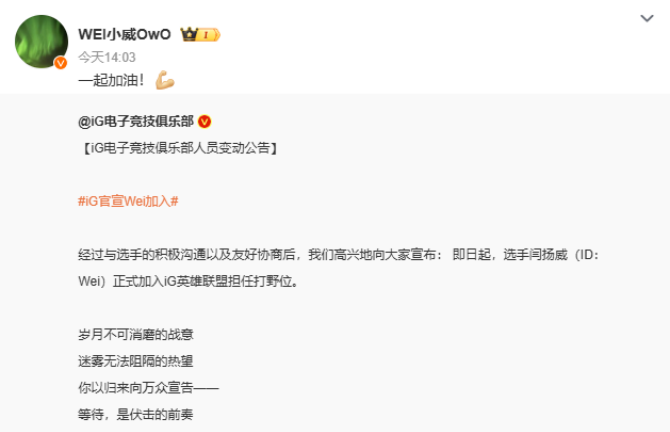Click the orange verified badge on avatar
670x432 pixels.
point(61,63)
